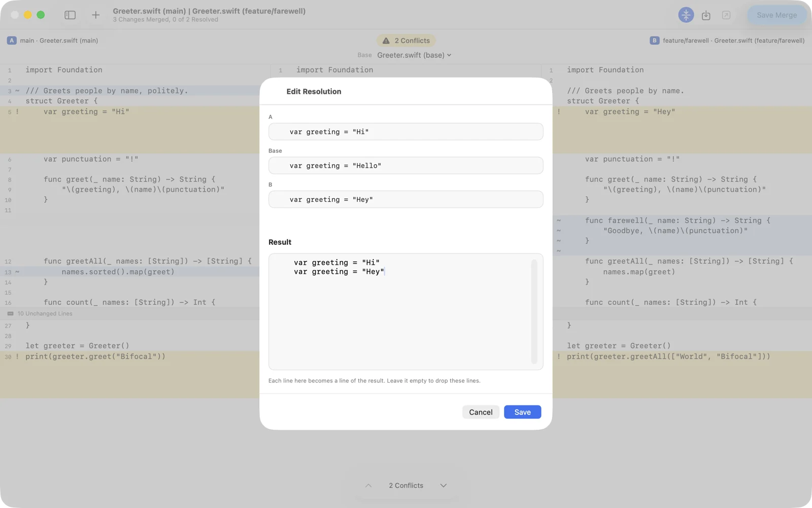This screenshot has height=508, width=812.
Task: Click the B badge for feature/farewell file
Action: pos(654,41)
